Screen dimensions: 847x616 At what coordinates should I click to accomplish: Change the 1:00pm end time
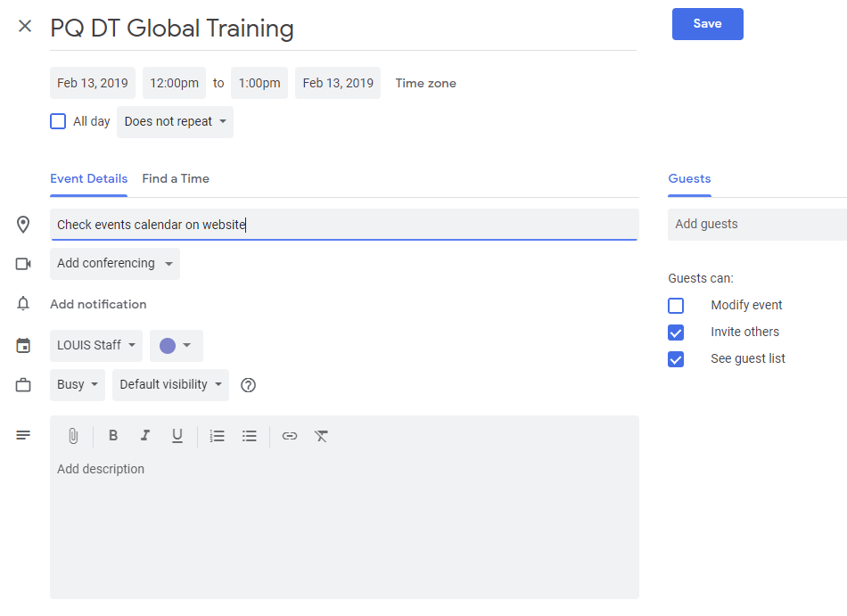(x=259, y=83)
